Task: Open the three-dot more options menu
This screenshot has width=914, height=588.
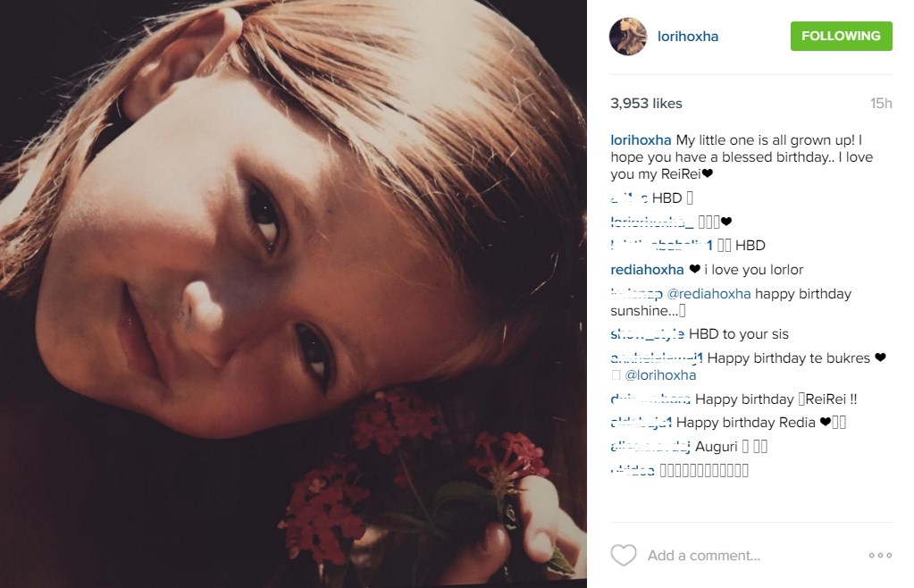Action: click(x=880, y=555)
